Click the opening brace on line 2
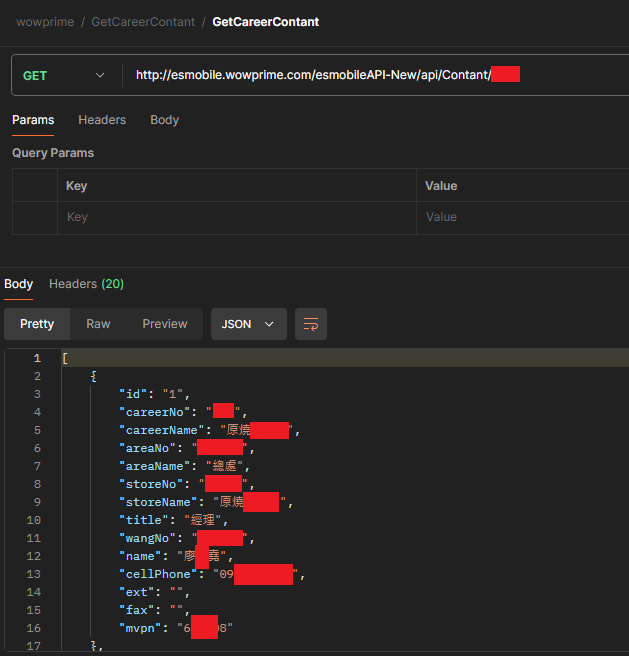Viewport: 629px width, 656px height. tap(93, 376)
